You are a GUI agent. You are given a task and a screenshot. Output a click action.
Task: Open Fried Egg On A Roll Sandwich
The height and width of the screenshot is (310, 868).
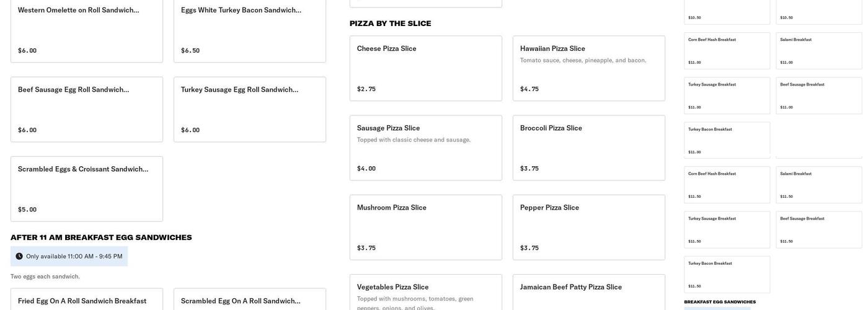[86, 300]
